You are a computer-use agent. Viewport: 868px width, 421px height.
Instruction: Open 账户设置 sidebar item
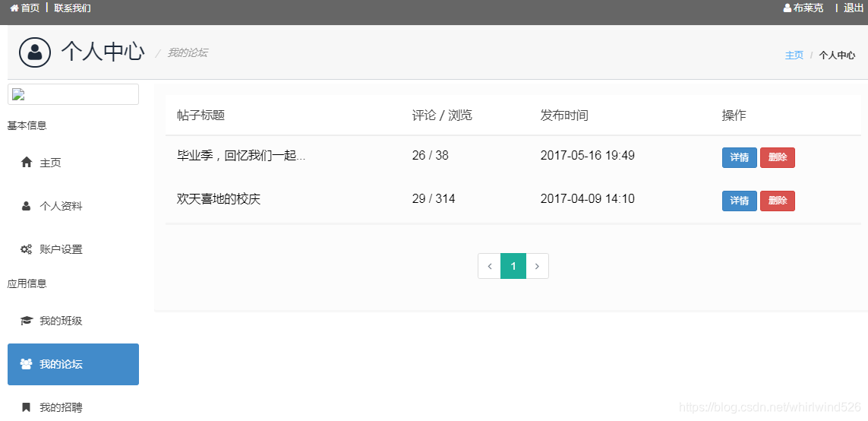tap(73, 249)
